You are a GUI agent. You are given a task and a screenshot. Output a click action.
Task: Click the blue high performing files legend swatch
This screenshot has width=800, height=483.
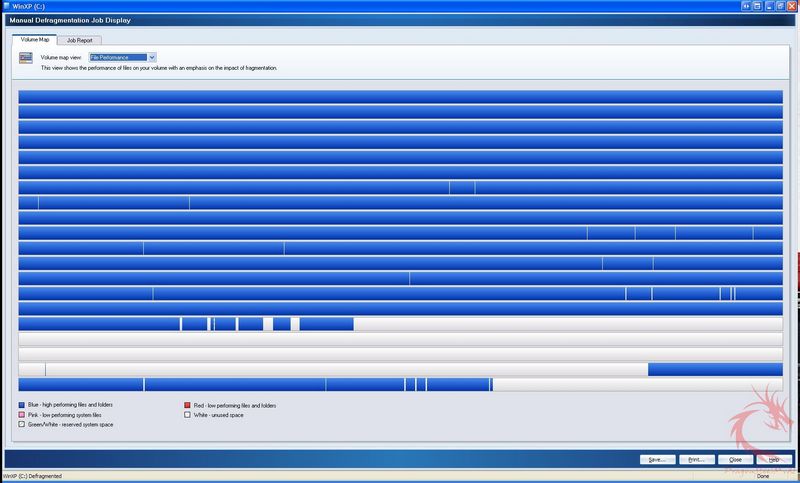22,405
